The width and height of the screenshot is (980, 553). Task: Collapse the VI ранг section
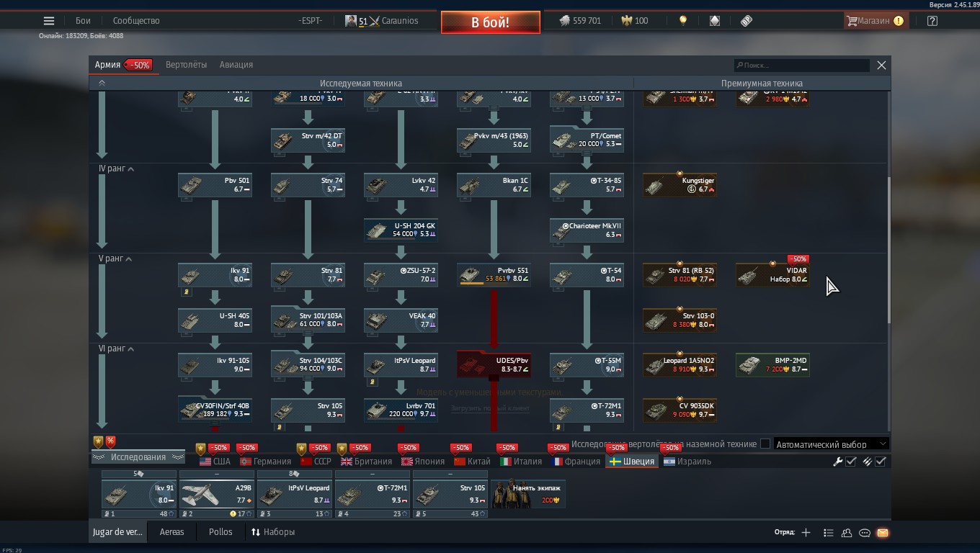pyautogui.click(x=131, y=349)
